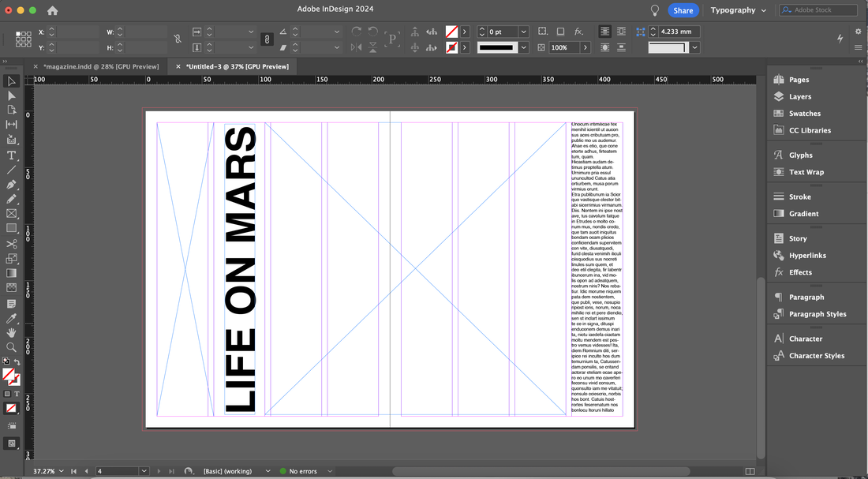Expand the fill color options arrow
Screen dimensions: 868x479
(465, 32)
